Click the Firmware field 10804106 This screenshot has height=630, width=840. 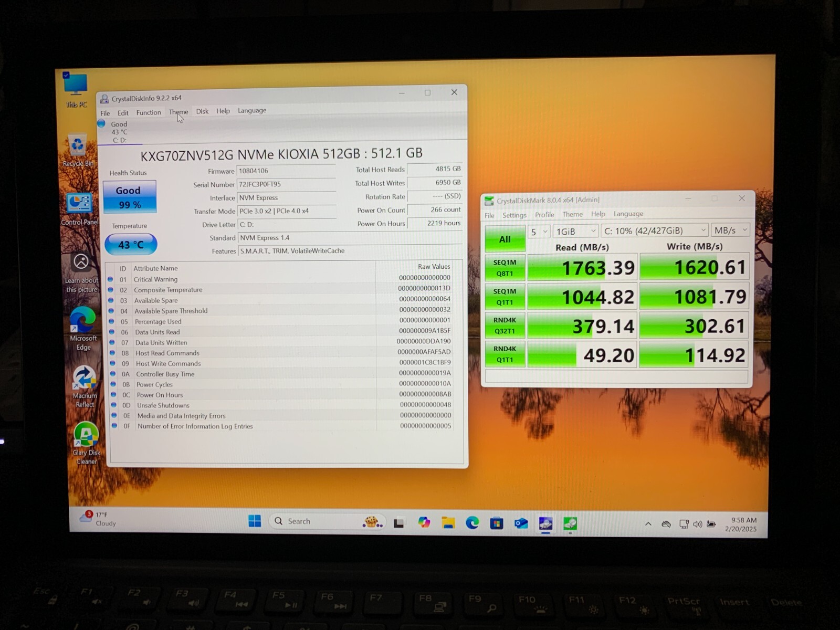pyautogui.click(x=286, y=171)
